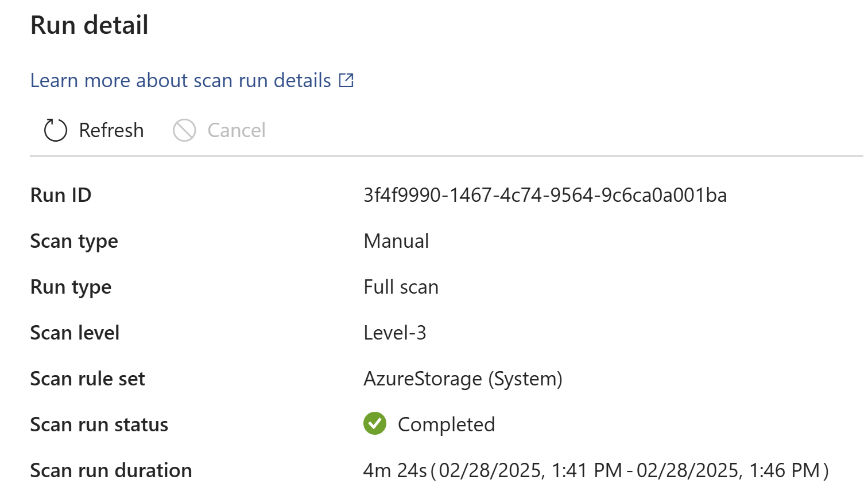This screenshot has height=503, width=868.
Task: Click the Run type value Full scan
Action: pos(401,287)
